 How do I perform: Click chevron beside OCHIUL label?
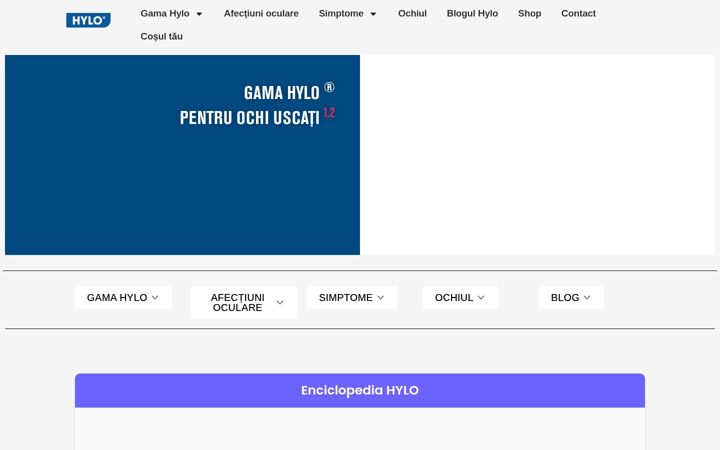pos(481,298)
